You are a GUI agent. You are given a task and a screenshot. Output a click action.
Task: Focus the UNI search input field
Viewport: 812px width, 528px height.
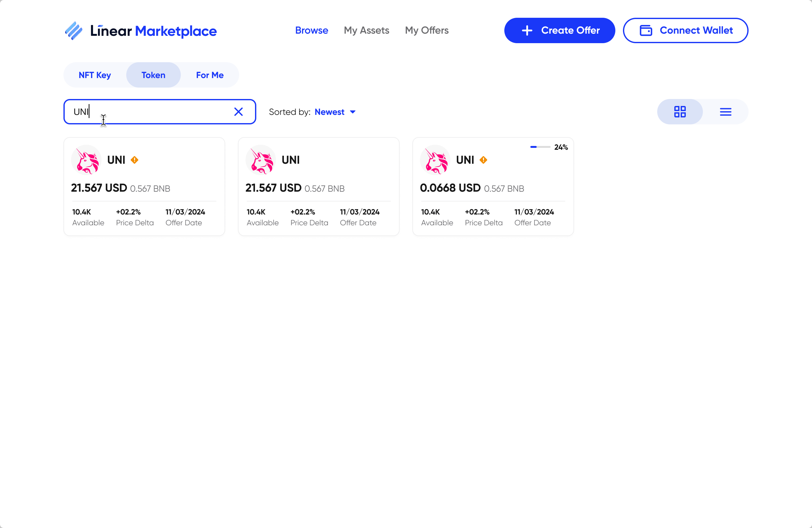[160, 112]
